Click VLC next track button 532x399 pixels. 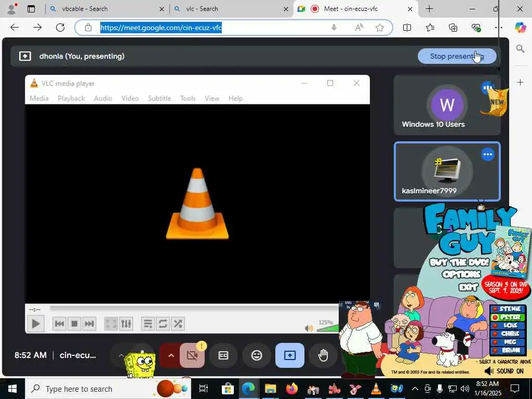(x=89, y=324)
